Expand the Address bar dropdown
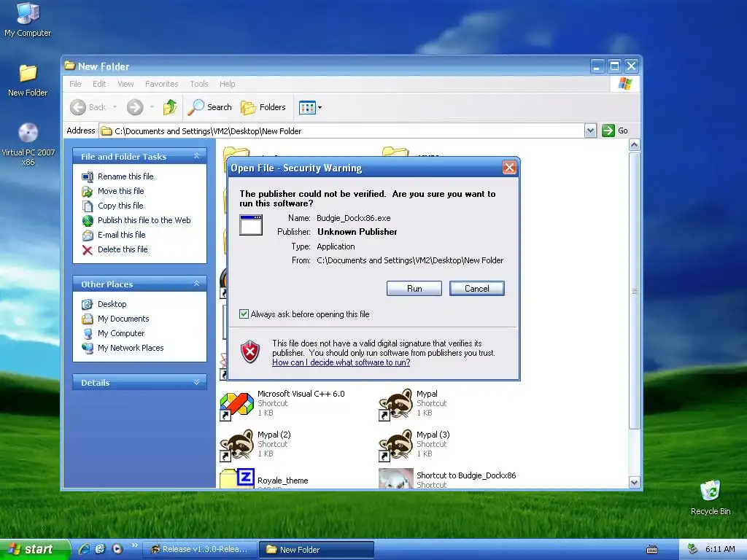 [x=590, y=131]
